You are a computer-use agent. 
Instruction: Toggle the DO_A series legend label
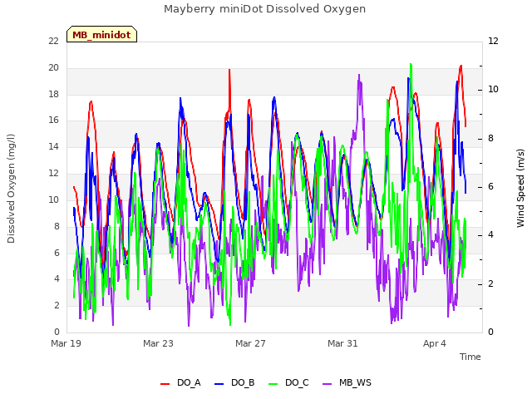[x=189, y=382]
